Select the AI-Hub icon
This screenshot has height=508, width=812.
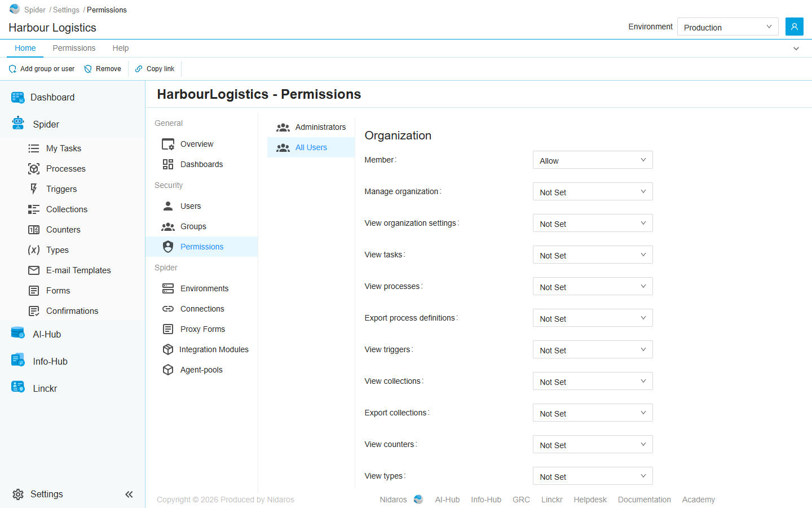(x=18, y=334)
